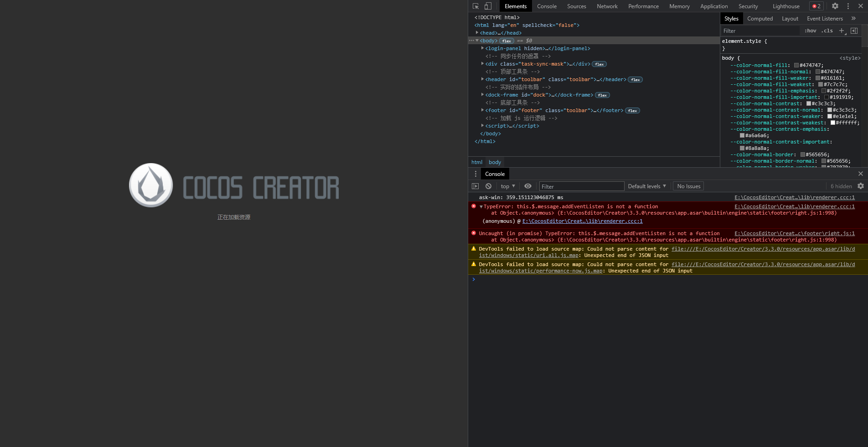Screen dimensions: 868x447
Task: Toggle the flex badge on header toolbar
Action: point(635,80)
